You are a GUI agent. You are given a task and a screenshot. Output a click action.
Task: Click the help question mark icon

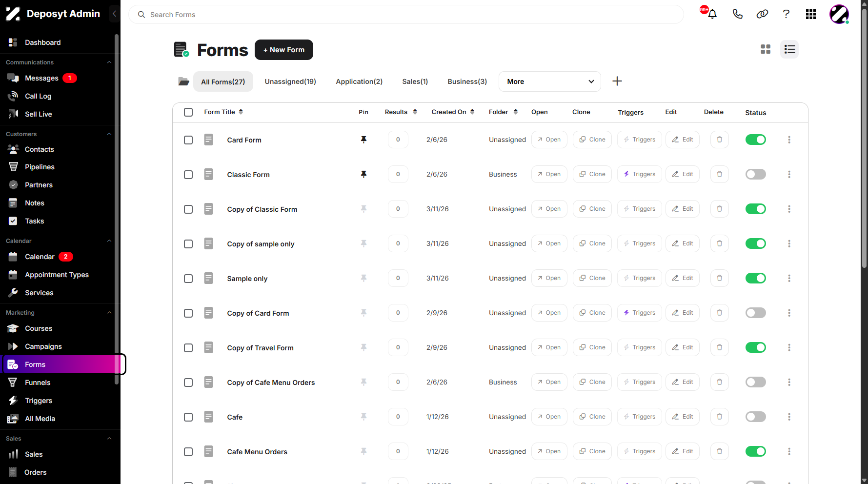click(786, 14)
